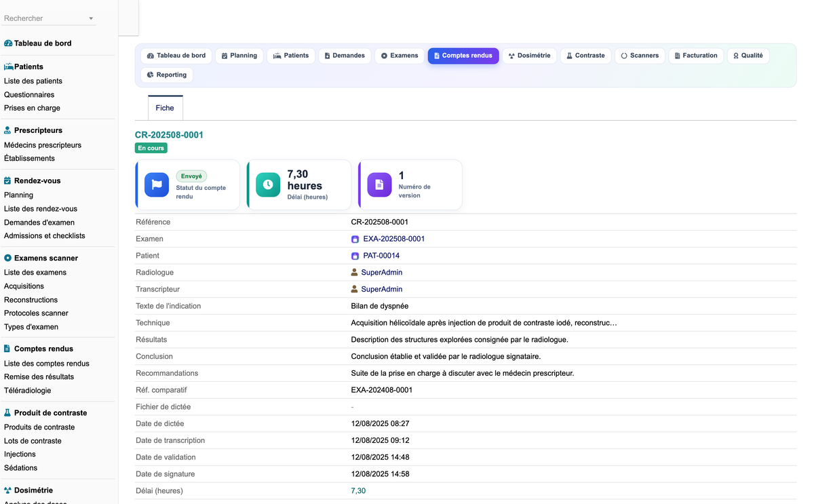Image resolution: width=814 pixels, height=504 pixels.
Task: Open Prises en charge in sidebar
Action: pos(32,108)
